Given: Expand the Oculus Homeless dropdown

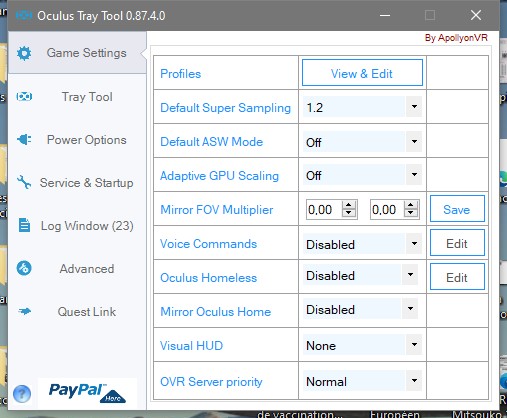Looking at the screenshot, I should tap(410, 275).
